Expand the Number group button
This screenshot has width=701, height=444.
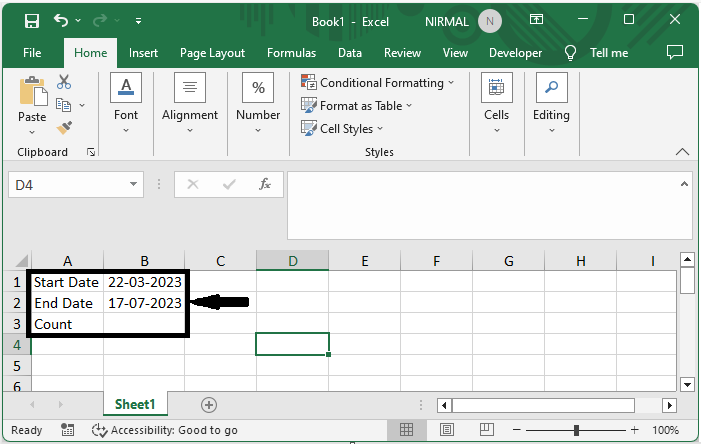pos(258,104)
